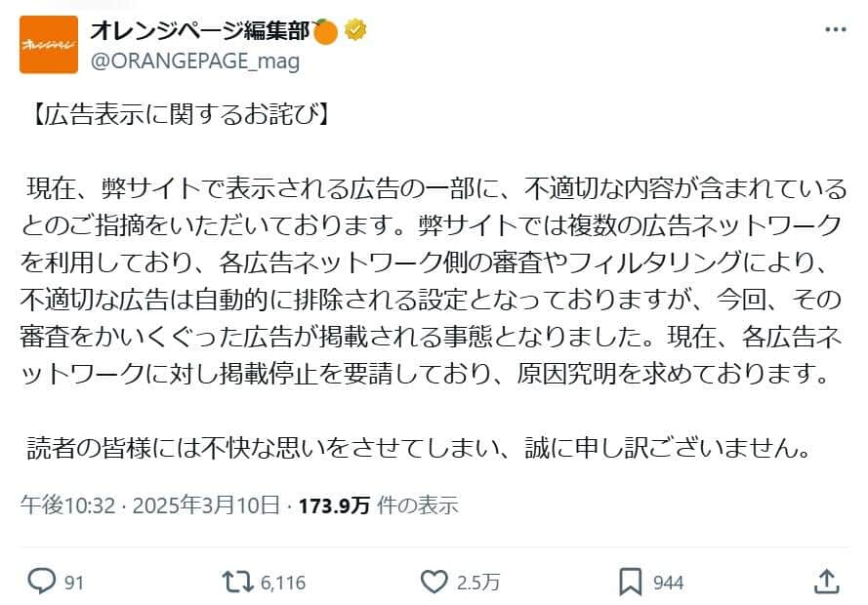
Task: Click the gold verified badge next to the name
Action: coord(354,29)
